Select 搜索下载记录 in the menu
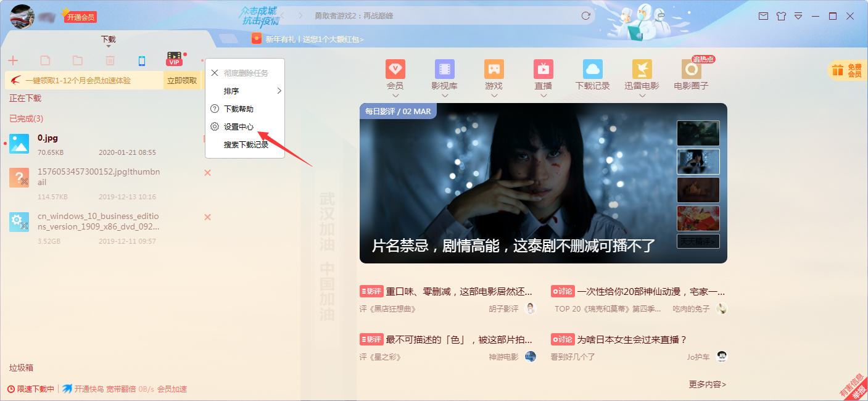This screenshot has height=401, width=868. click(245, 145)
